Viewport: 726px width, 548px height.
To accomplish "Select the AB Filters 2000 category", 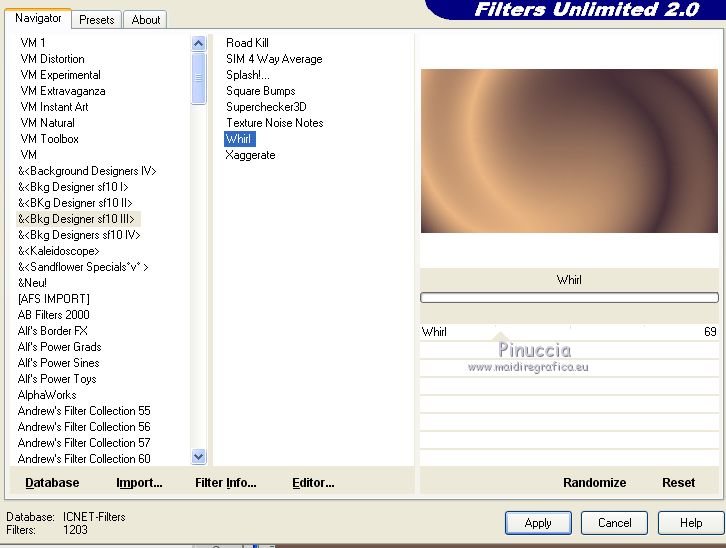I will click(x=53, y=315).
